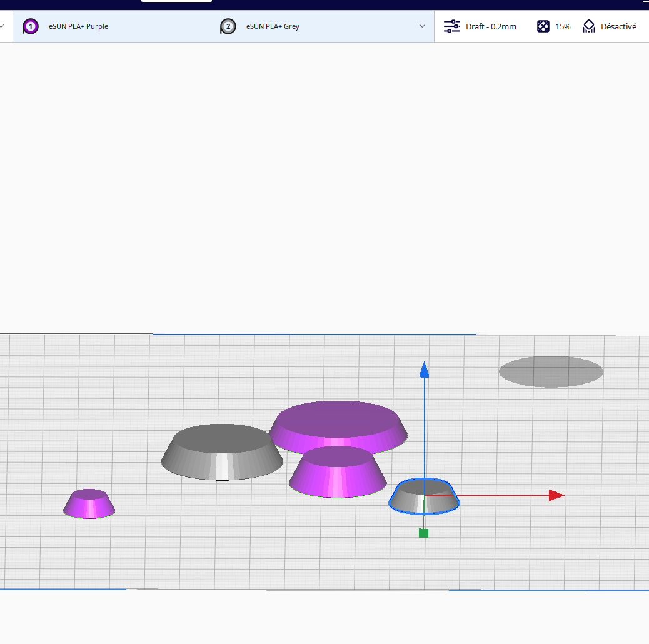
Task: Click the extruder 1 purple spool icon
Action: pos(30,26)
